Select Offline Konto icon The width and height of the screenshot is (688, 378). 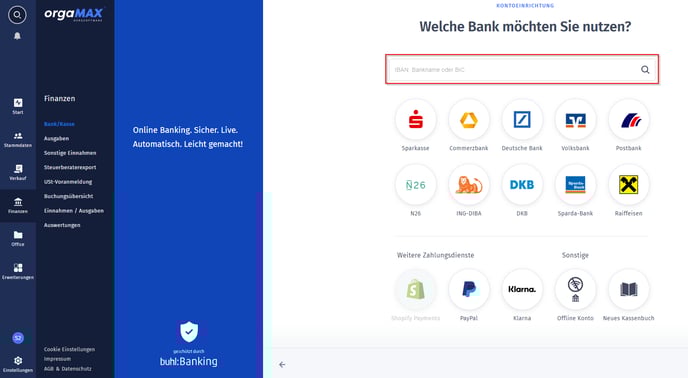pyautogui.click(x=575, y=289)
